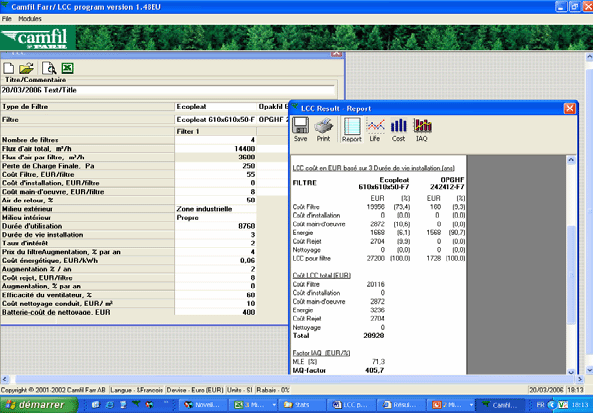
Task: Click the Rabais - 0% status panel
Action: click(273, 390)
